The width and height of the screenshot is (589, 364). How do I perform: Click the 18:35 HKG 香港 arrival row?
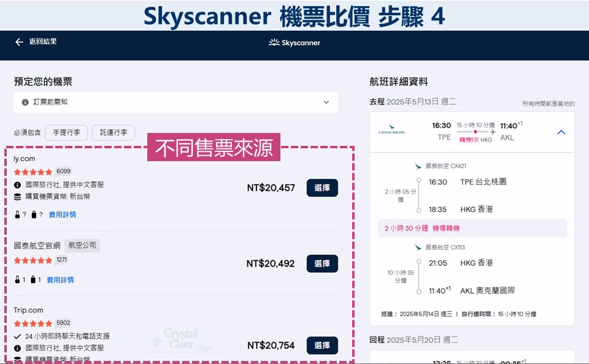[x=461, y=210]
